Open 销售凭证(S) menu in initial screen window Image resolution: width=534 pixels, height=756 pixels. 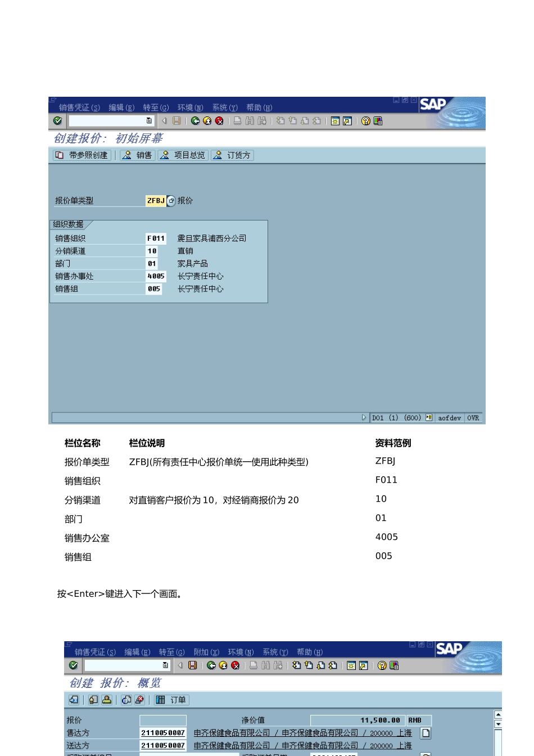click(79, 107)
